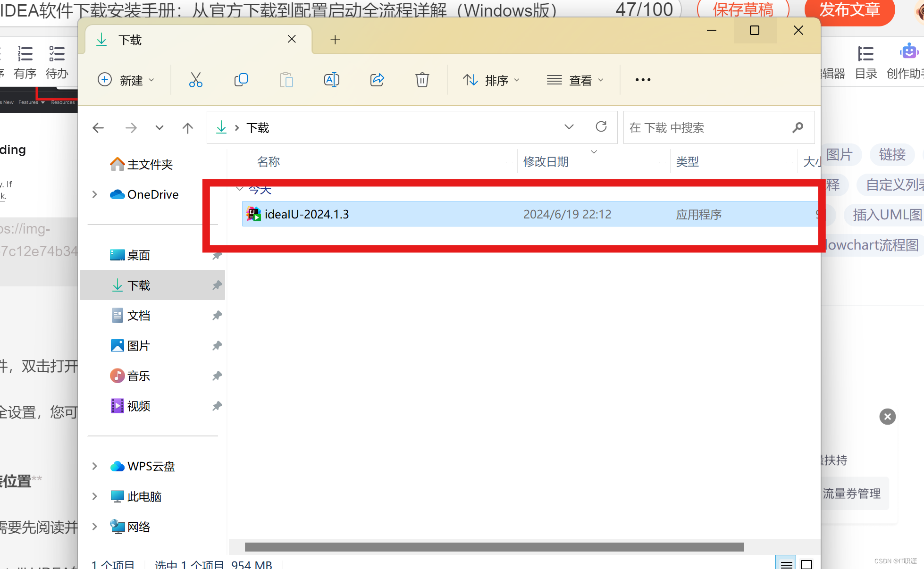The width and height of the screenshot is (924, 569).
Task: Select 此电脑 in navigation pane
Action: pyautogui.click(x=136, y=496)
